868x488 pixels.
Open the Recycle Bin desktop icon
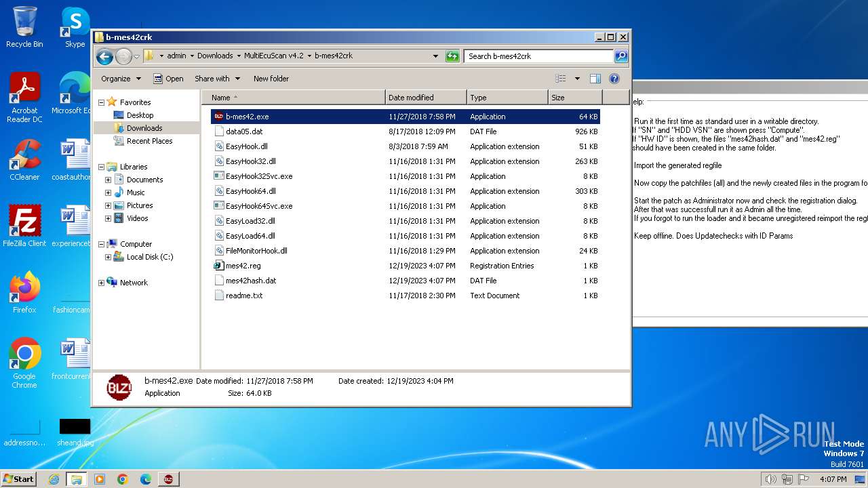[24, 27]
